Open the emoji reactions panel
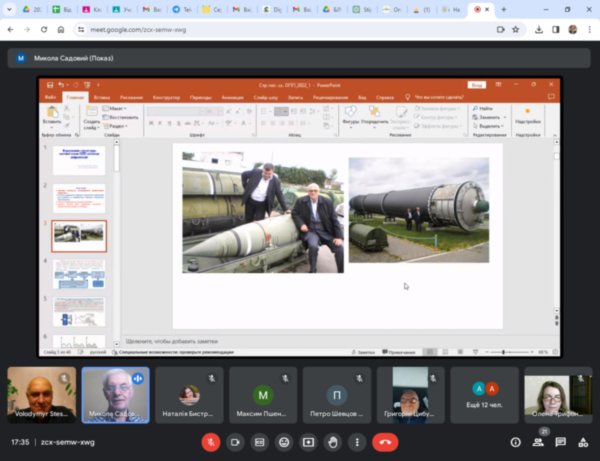This screenshot has height=461, width=600. (x=284, y=441)
